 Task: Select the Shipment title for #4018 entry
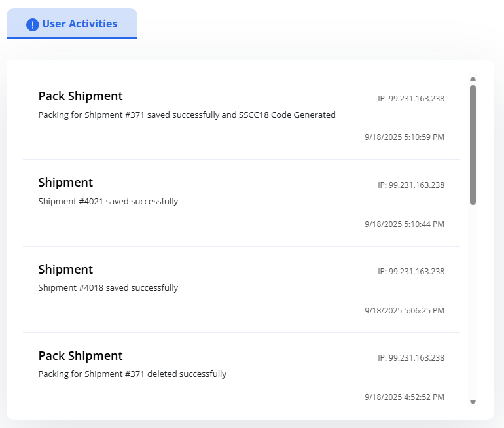click(x=65, y=270)
